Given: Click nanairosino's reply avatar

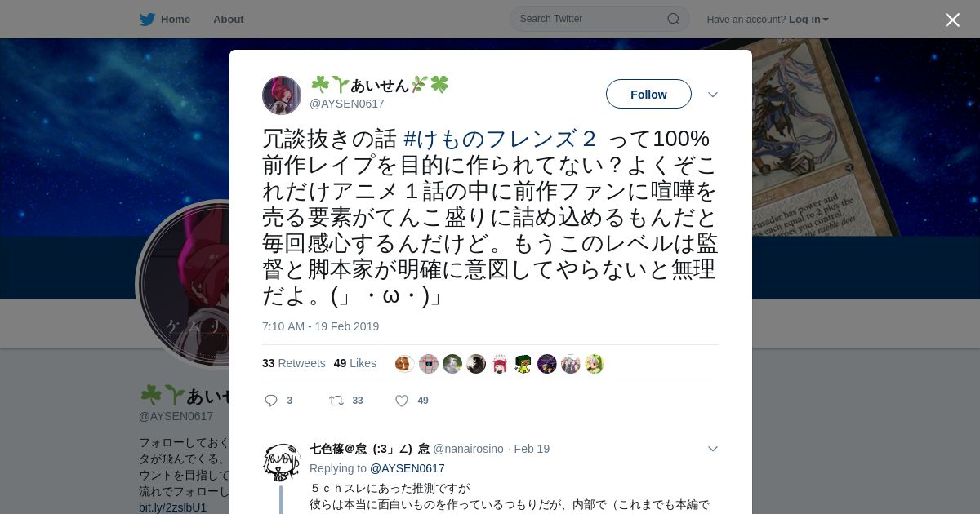Looking at the screenshot, I should coord(282,462).
